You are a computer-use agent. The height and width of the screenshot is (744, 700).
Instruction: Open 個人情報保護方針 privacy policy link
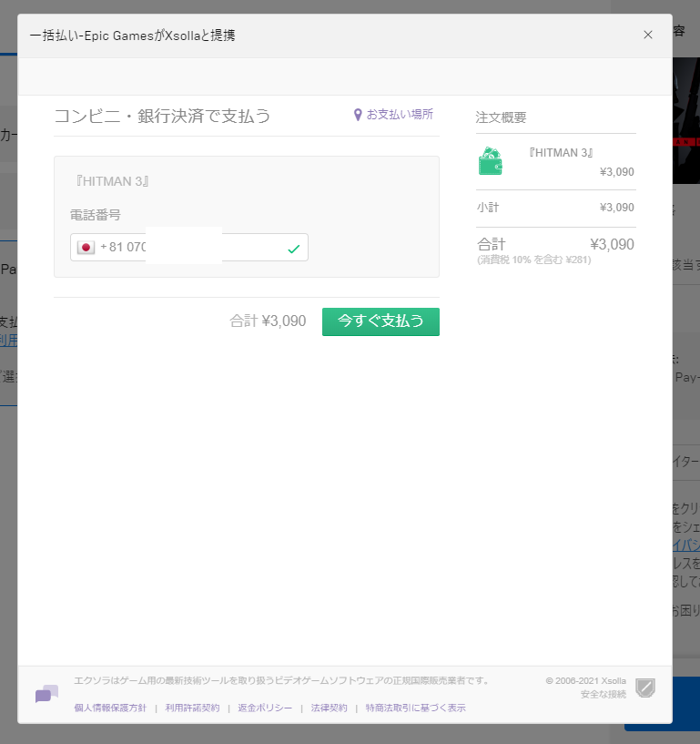(110, 708)
